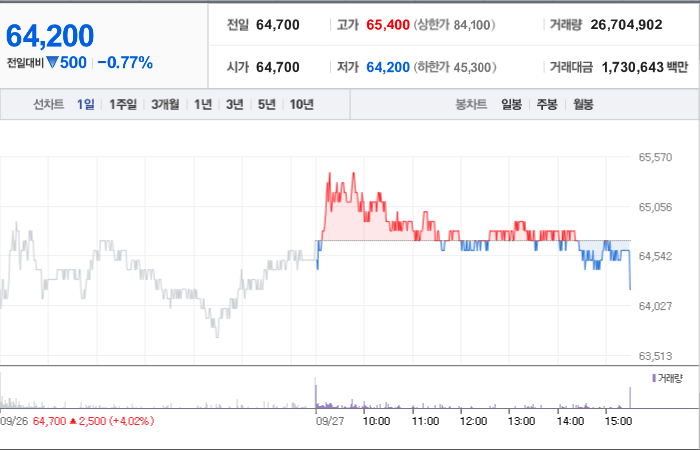Viewport: 700px width, 450px height.
Task: Select the 월봉 candle chart
Action: point(583,104)
